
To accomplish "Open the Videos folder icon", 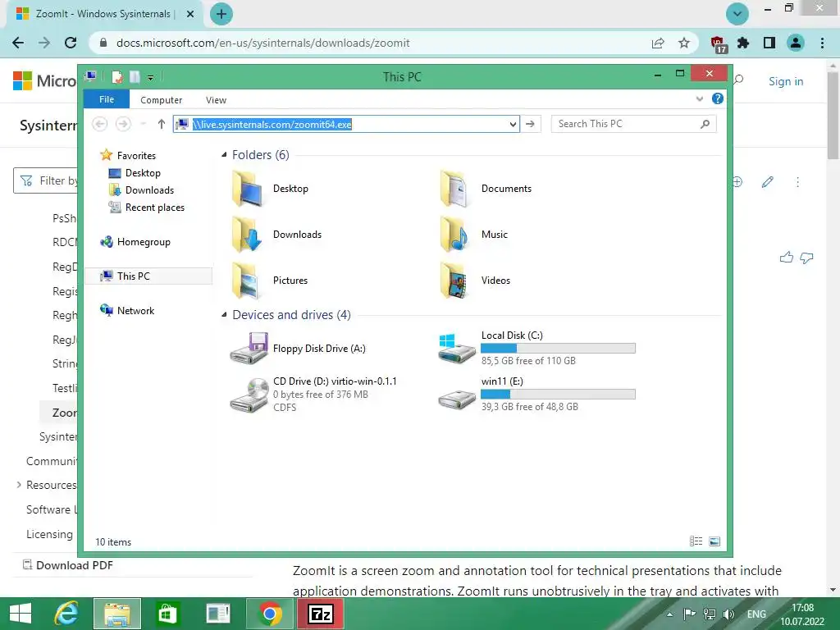I will coord(454,281).
